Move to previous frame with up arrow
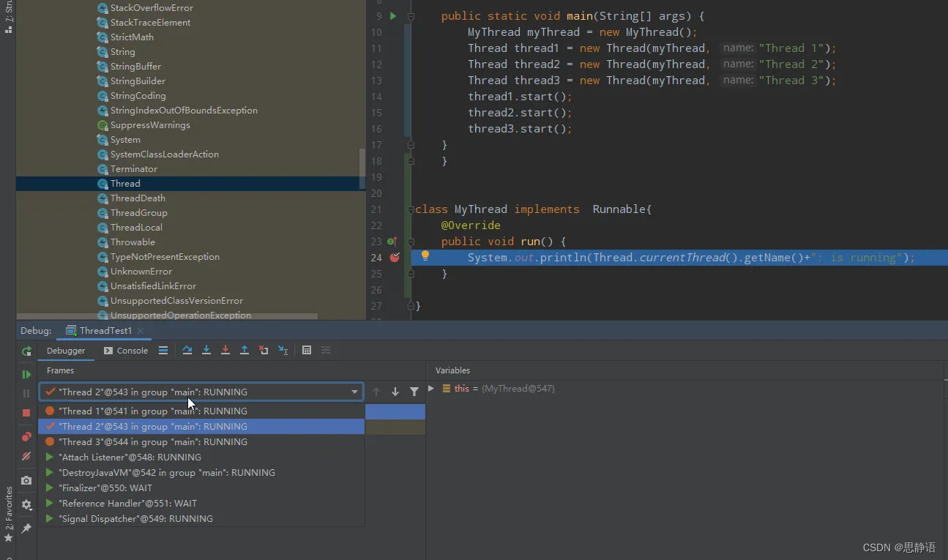948x560 pixels. [376, 392]
